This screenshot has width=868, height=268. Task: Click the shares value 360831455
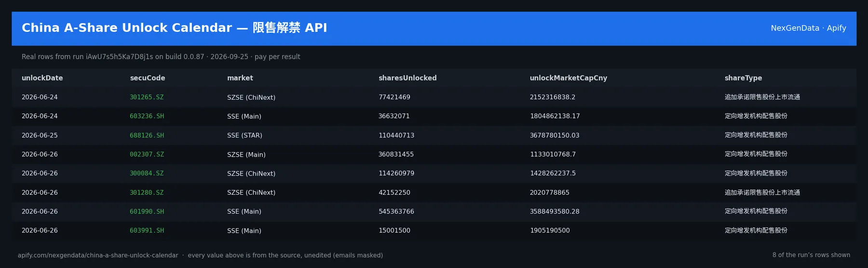click(396, 154)
